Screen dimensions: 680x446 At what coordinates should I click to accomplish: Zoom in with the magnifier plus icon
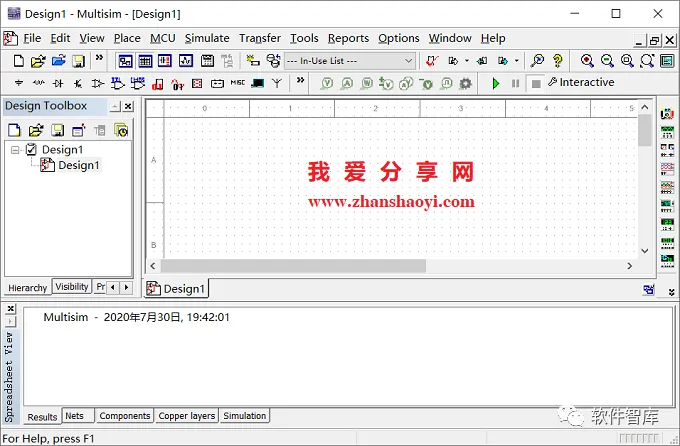tap(587, 61)
